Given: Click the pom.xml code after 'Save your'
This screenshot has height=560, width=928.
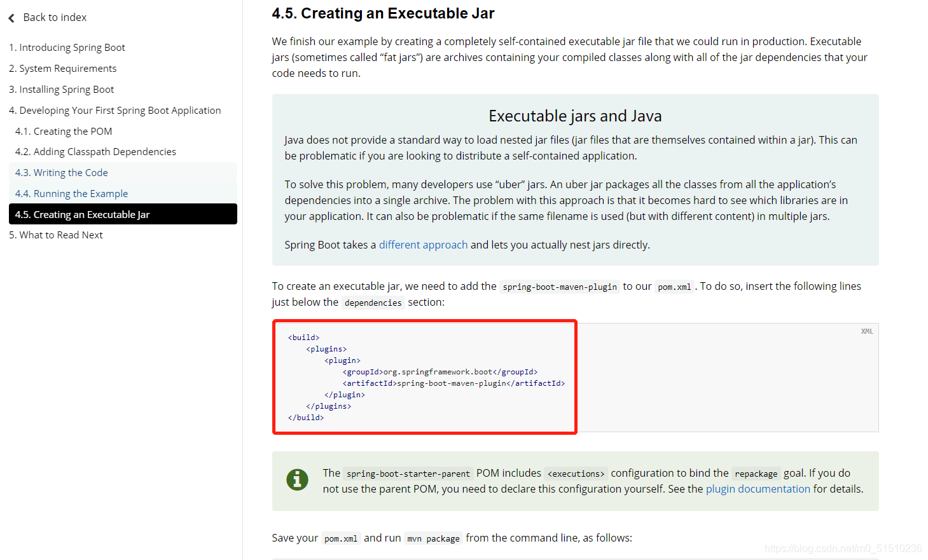Looking at the screenshot, I should point(341,538).
